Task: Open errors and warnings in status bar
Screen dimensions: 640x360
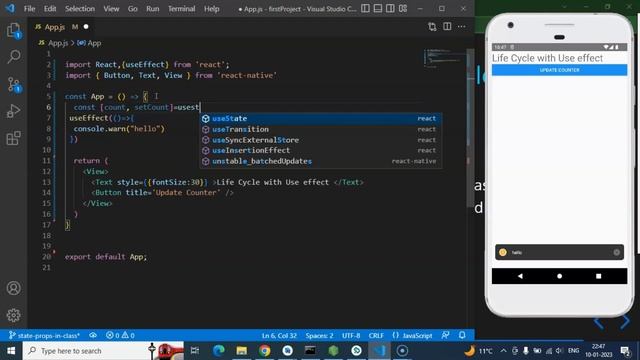Action: pyautogui.click(x=120, y=336)
